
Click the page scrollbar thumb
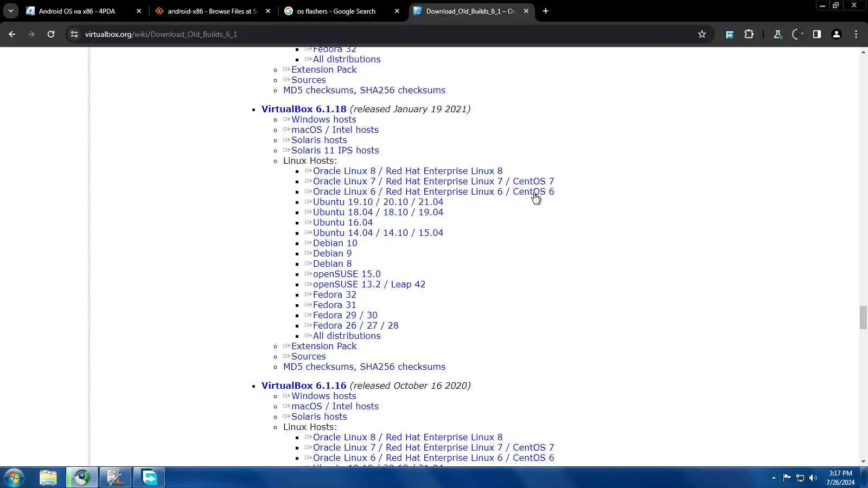pos(863,318)
